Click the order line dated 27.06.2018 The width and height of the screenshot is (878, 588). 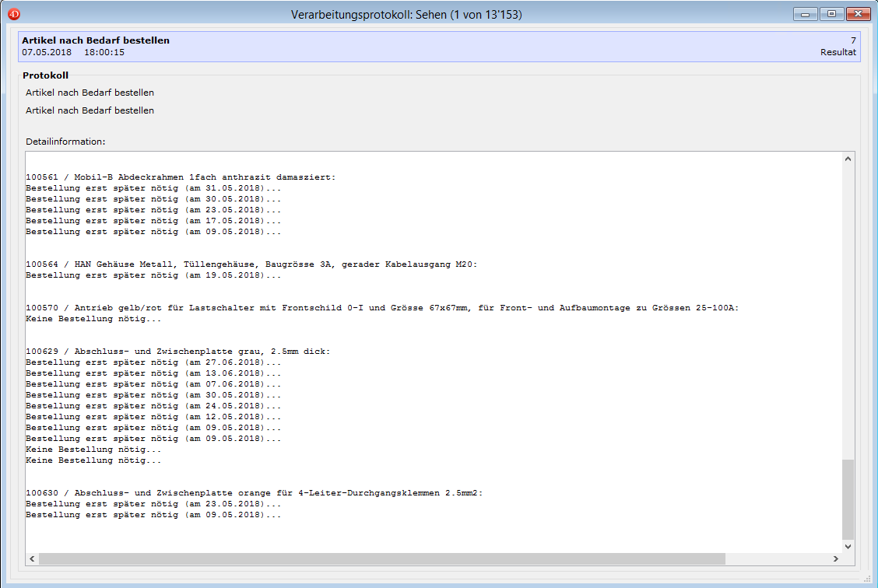coord(153,362)
